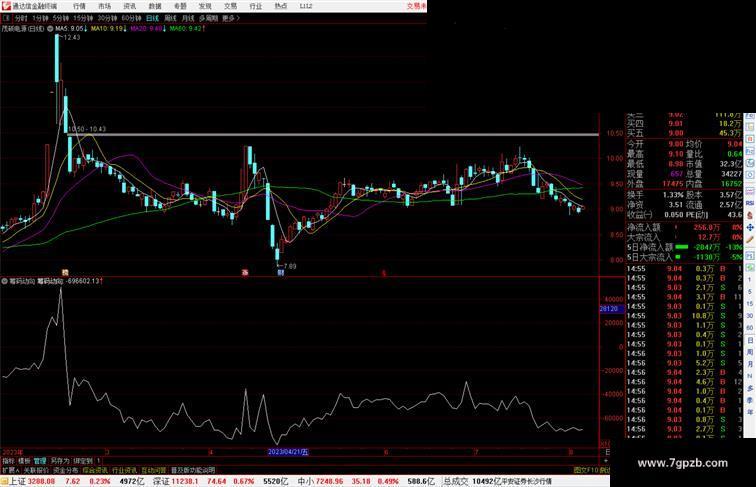Switch to the 多周期 chart tab
The width and height of the screenshot is (756, 487).
(x=208, y=18)
